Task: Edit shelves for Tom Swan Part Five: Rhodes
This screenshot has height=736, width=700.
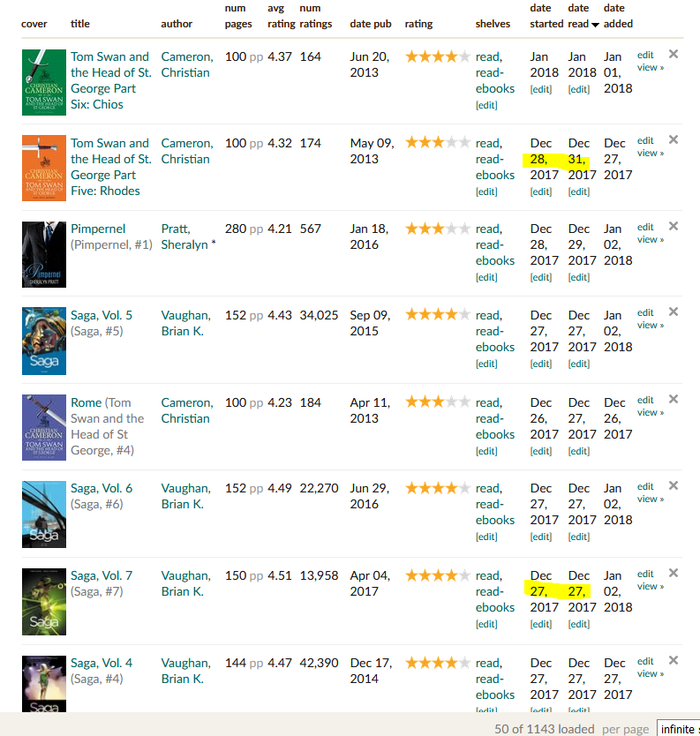Action: click(486, 192)
